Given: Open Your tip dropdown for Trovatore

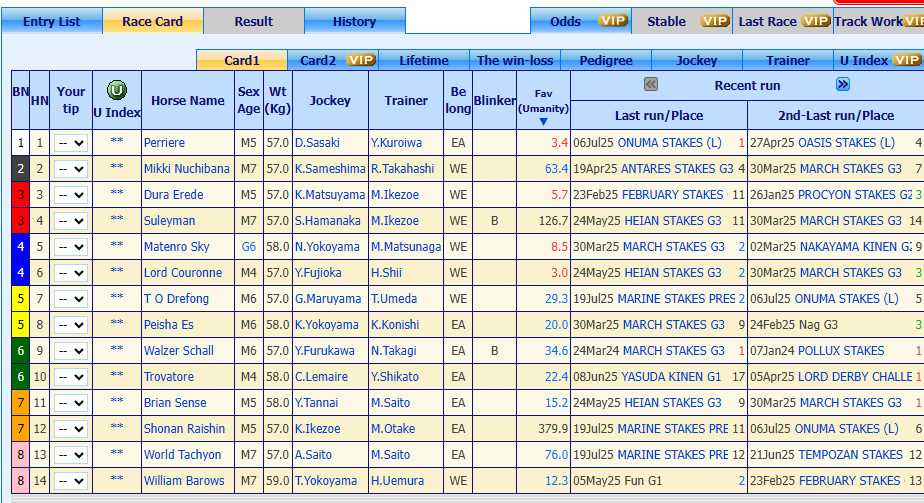Looking at the screenshot, I should point(71,377).
